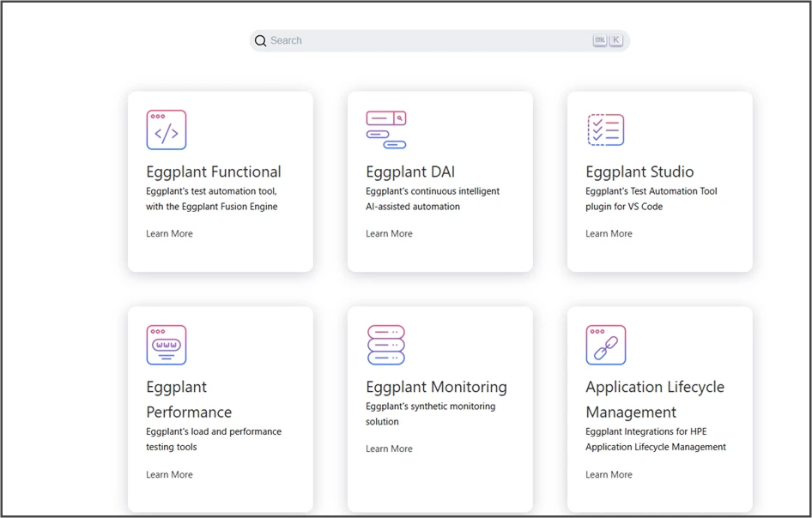Click the Eggplant Functional code window icon
The height and width of the screenshot is (518, 812).
(166, 130)
